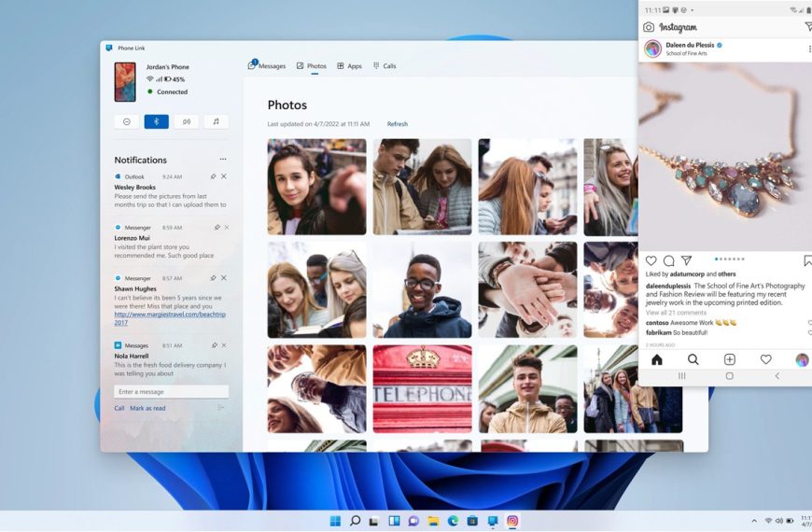Open comments with the speech bubble icon
The width and height of the screenshot is (812, 532).
pyautogui.click(x=668, y=260)
